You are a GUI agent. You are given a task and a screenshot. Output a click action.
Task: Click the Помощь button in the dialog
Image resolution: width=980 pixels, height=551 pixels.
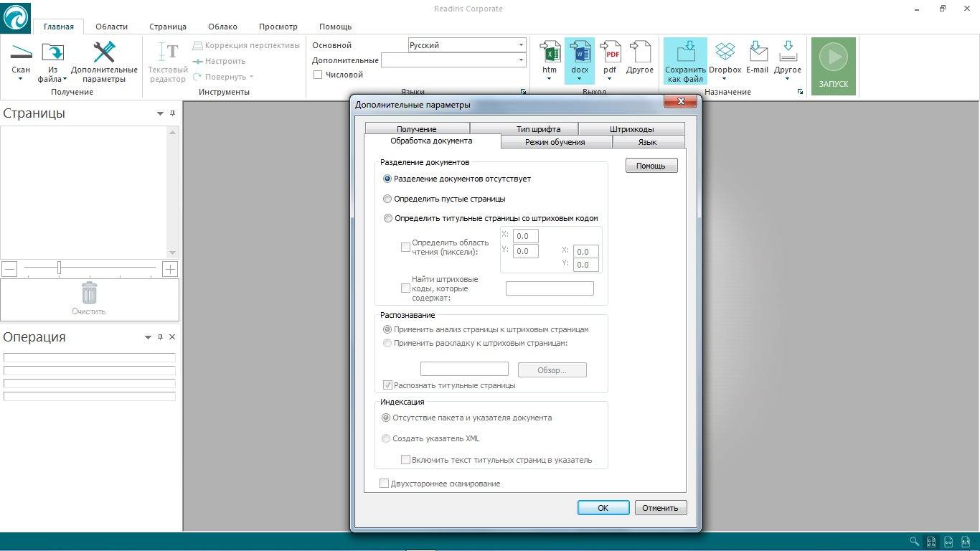[x=651, y=166]
